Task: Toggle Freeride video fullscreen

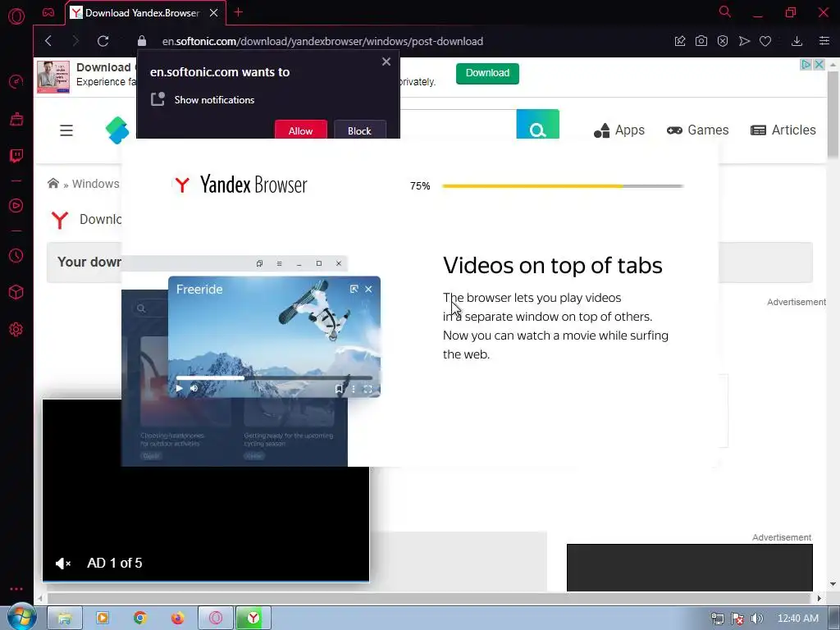Action: [367, 390]
